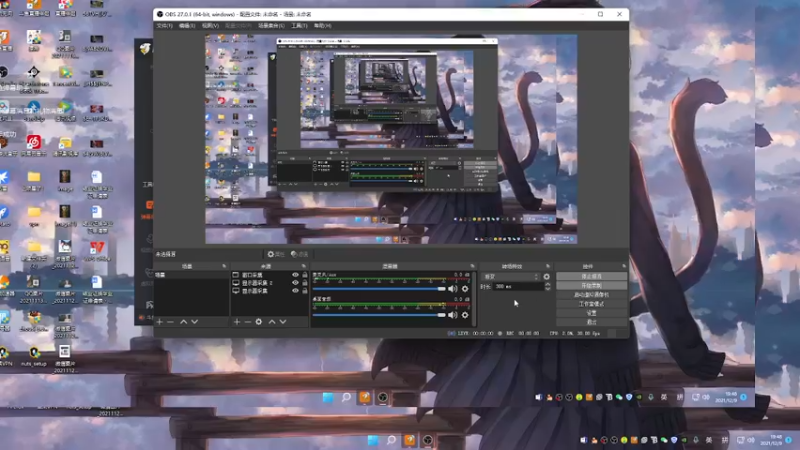Decrease transition duration with the down stepper
The width and height of the screenshot is (800, 450).
547,289
